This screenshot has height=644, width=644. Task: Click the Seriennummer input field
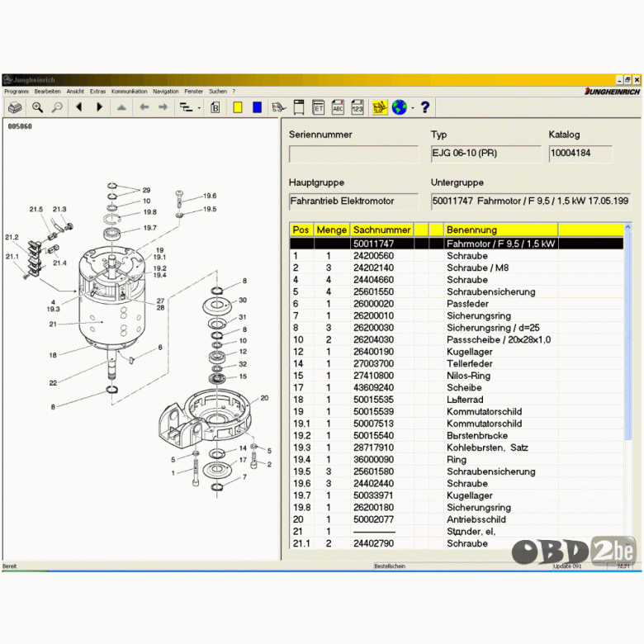pyautogui.click(x=353, y=154)
